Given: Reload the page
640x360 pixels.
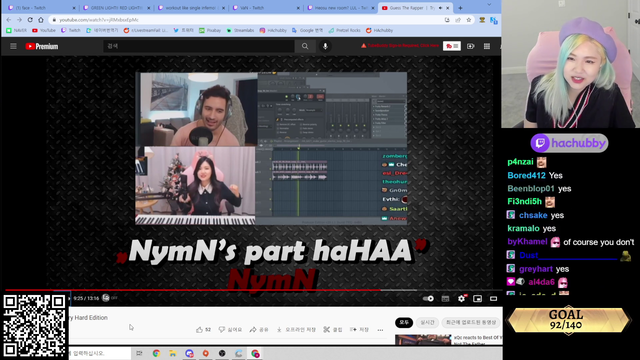Looking at the screenshot, I should (x=30, y=20).
